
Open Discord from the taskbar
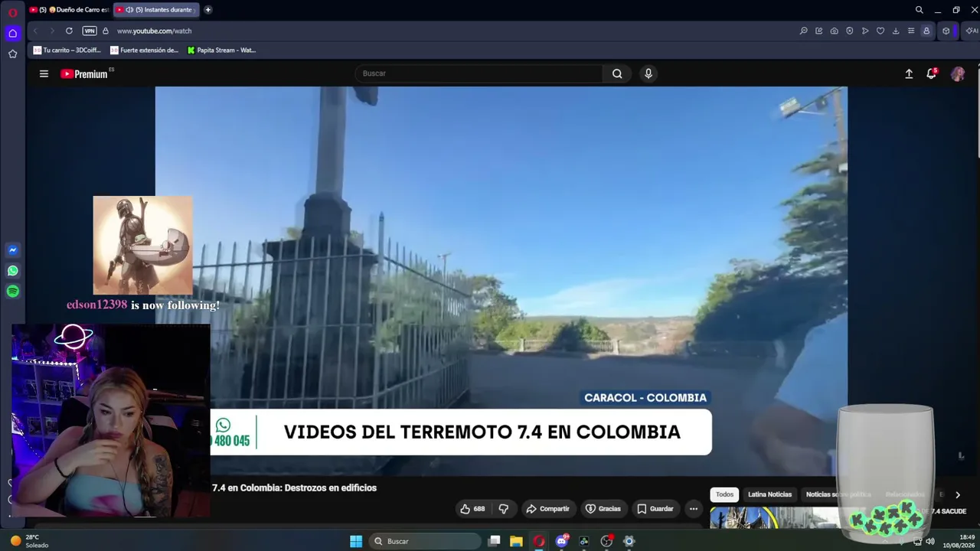562,541
